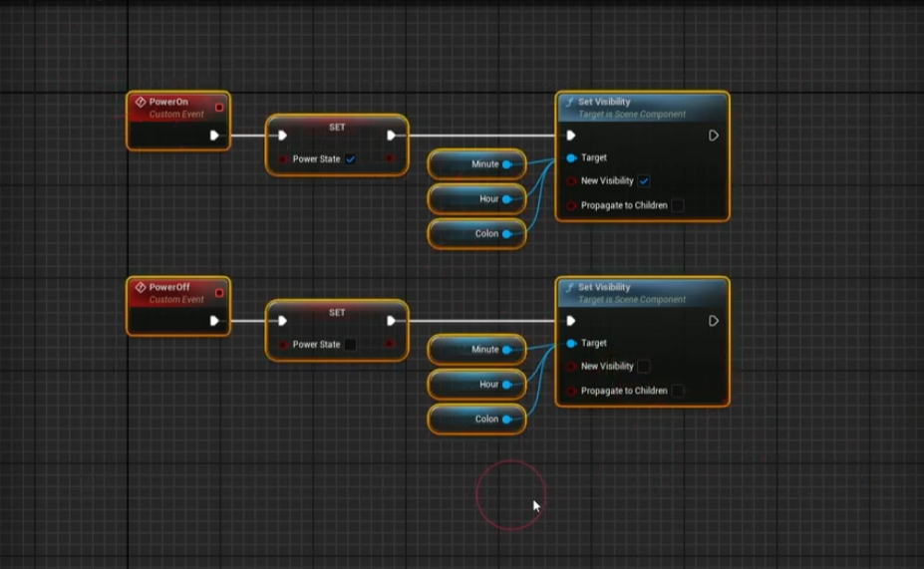The image size is (924, 569).
Task: Click the red delegate pin on PowerOn event
Action: (x=219, y=108)
